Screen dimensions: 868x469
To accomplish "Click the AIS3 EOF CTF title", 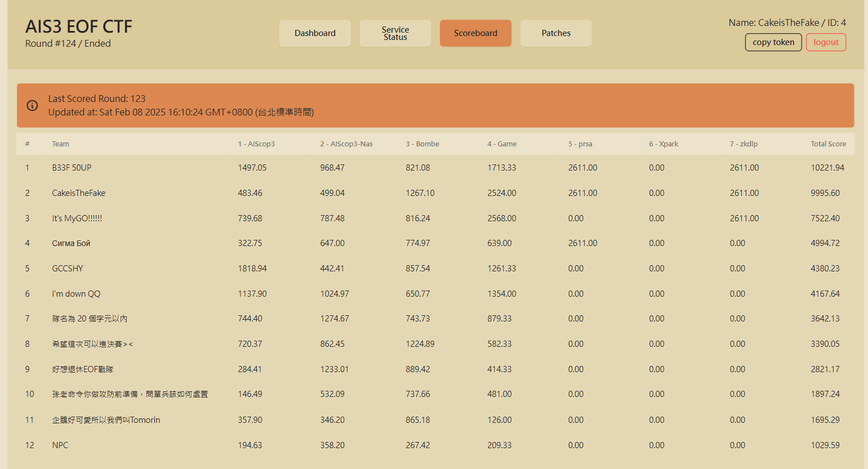I will [x=79, y=26].
